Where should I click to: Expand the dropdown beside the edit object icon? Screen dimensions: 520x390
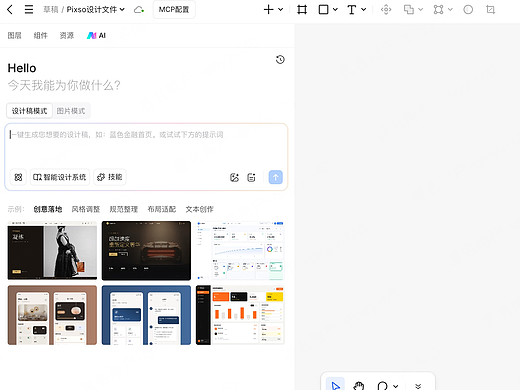(450, 9)
